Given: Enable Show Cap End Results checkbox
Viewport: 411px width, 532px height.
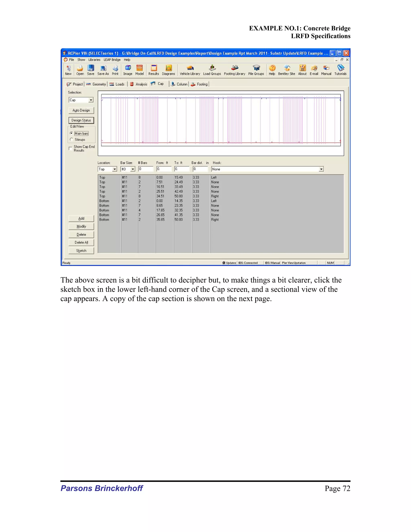Looking at the screenshot, I should tap(70, 148).
